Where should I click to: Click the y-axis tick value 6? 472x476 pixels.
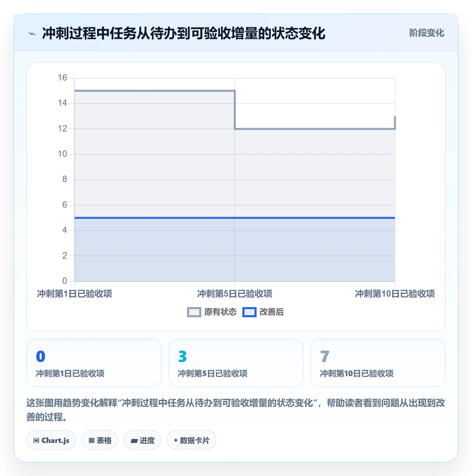click(x=65, y=205)
